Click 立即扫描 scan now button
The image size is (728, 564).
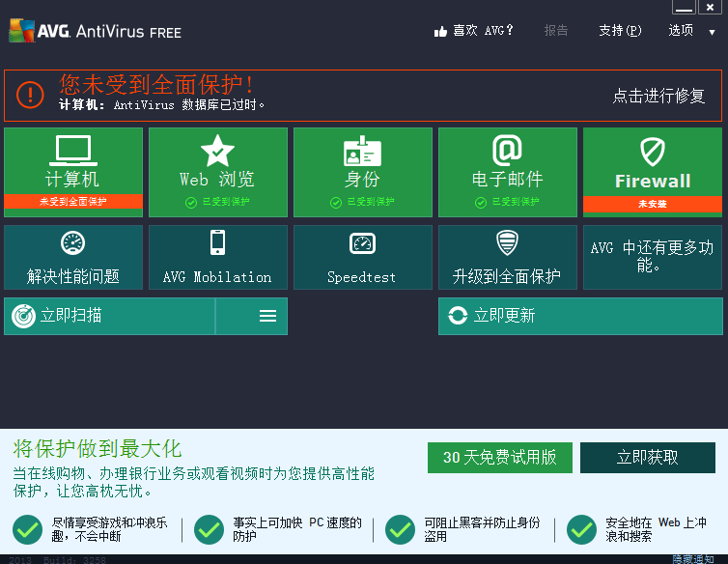pos(109,316)
